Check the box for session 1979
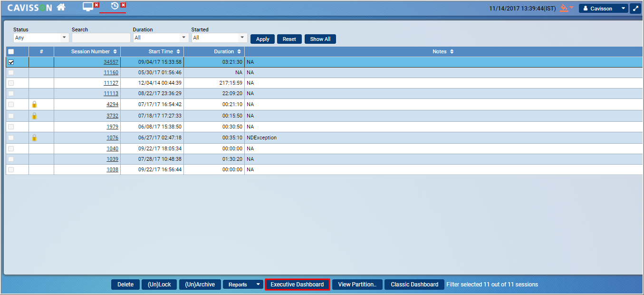Viewport: 644px width, 295px height. (11, 127)
